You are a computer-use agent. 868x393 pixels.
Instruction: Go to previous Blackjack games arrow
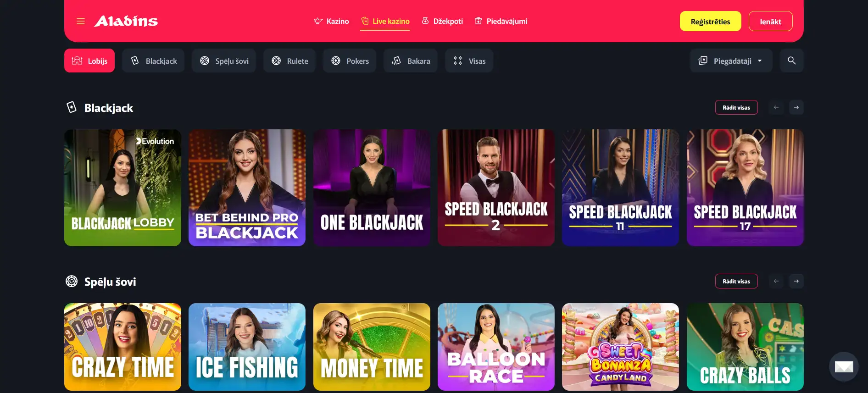[776, 107]
